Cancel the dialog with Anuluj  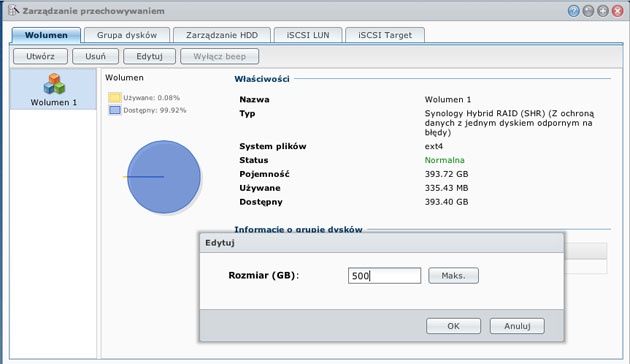[517, 326]
